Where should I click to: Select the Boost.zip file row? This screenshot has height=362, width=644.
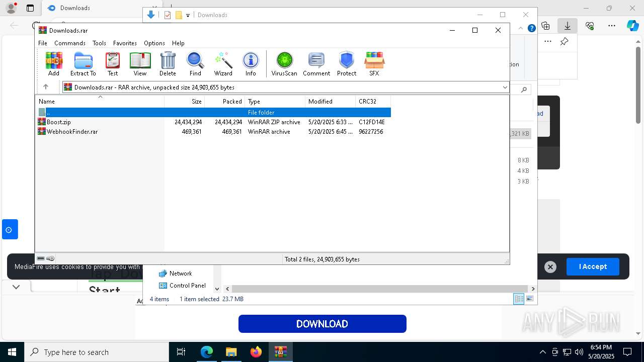tap(213, 122)
